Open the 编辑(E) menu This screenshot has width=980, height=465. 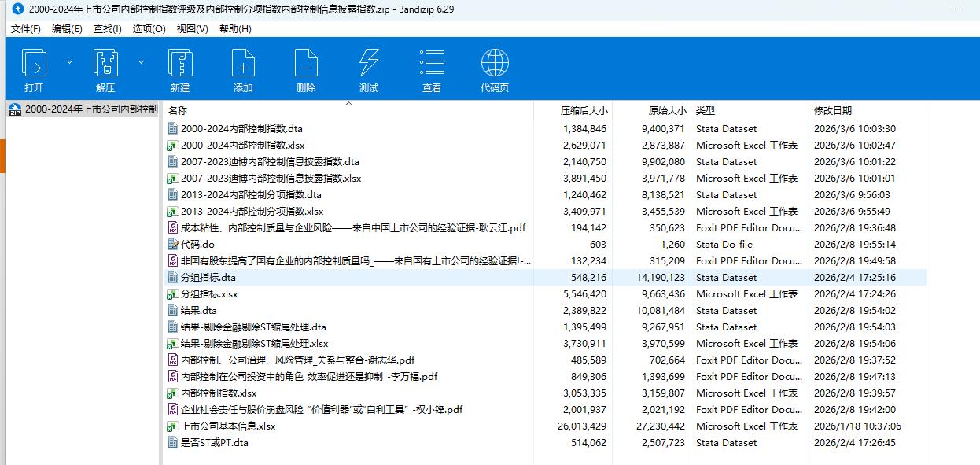point(68,28)
